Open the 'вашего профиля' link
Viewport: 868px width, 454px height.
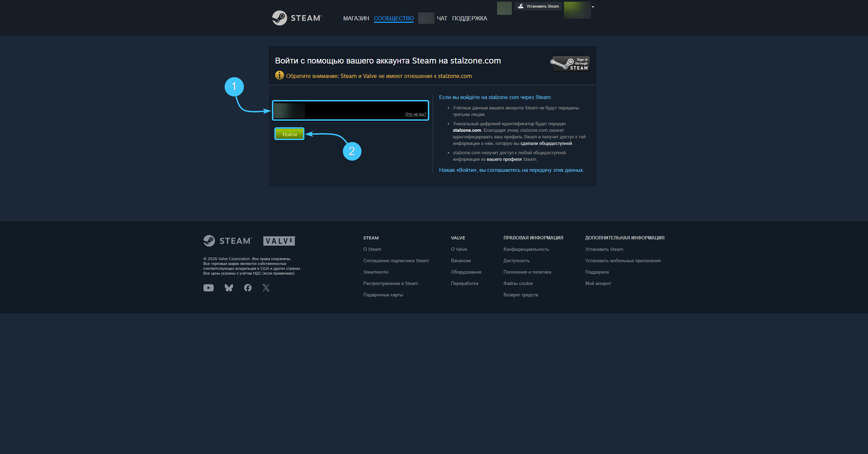coord(504,159)
